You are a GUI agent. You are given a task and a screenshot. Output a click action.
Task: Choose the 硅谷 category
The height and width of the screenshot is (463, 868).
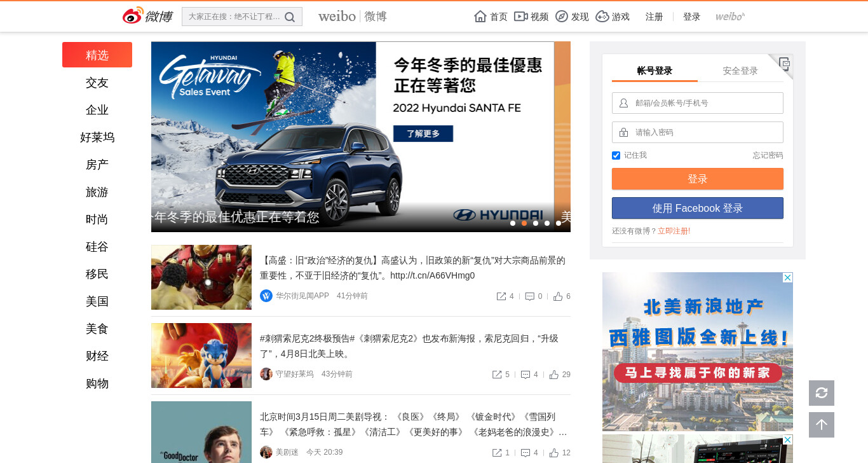click(x=97, y=247)
